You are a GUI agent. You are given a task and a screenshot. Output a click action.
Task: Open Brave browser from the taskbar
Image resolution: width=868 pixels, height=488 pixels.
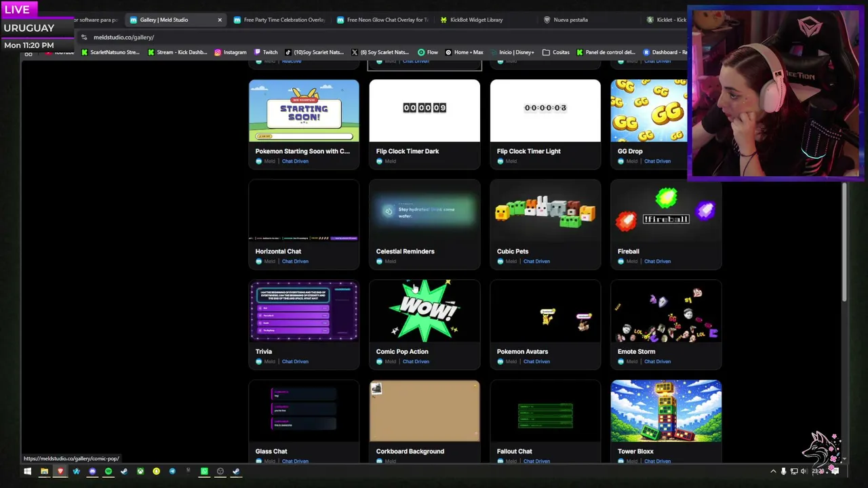pos(60,471)
